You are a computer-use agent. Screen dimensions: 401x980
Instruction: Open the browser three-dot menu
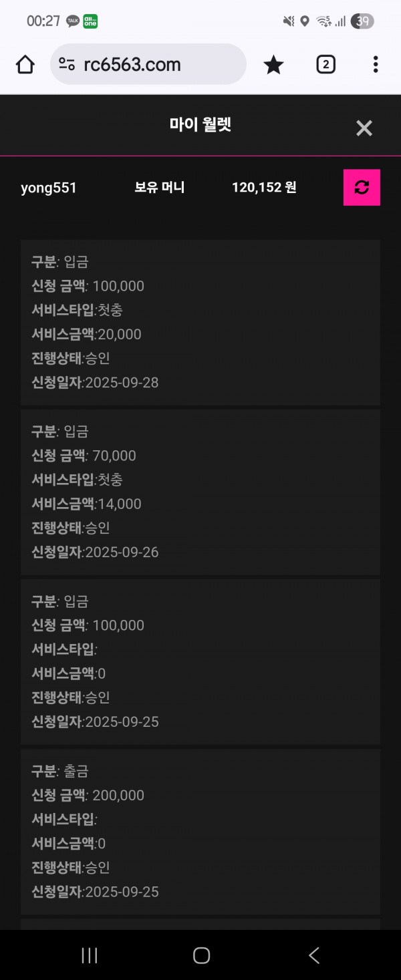point(376,64)
